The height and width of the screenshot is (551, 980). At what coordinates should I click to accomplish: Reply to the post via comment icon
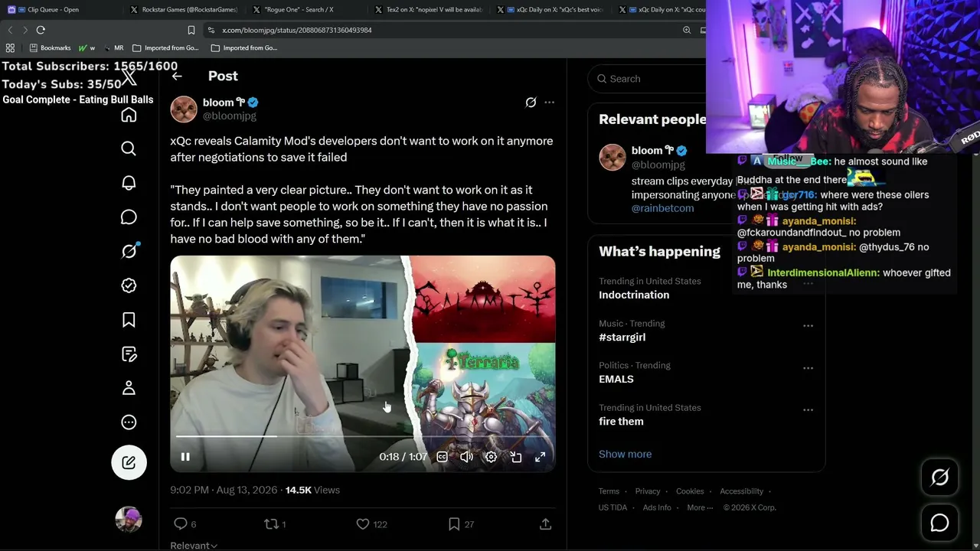(x=181, y=523)
